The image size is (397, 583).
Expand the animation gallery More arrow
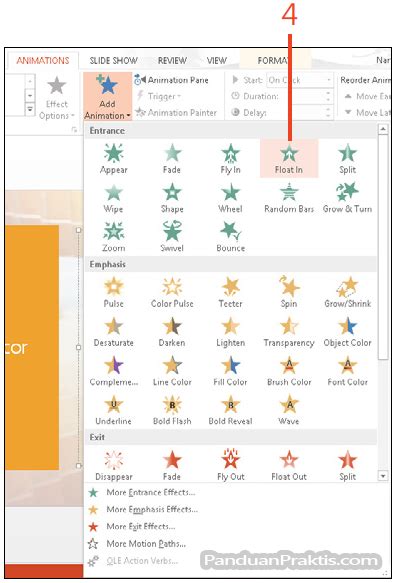30,110
